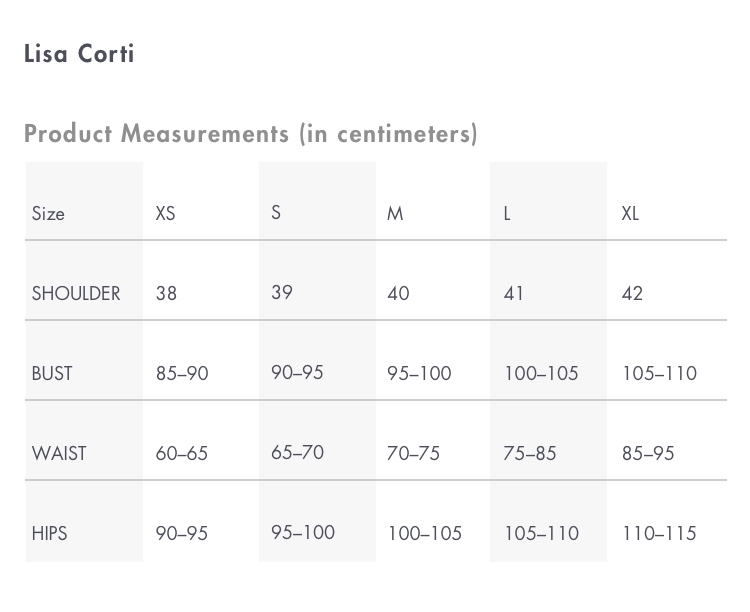Select waist value 60–65 for XS
The image size is (750, 612).
182,453
